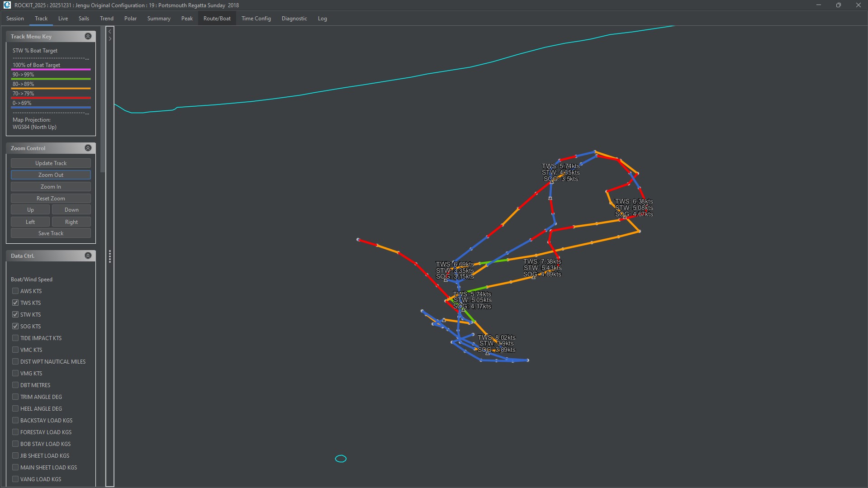This screenshot has height=488, width=868.
Task: Click the left panel vertical scrollbar
Action: click(x=103, y=99)
